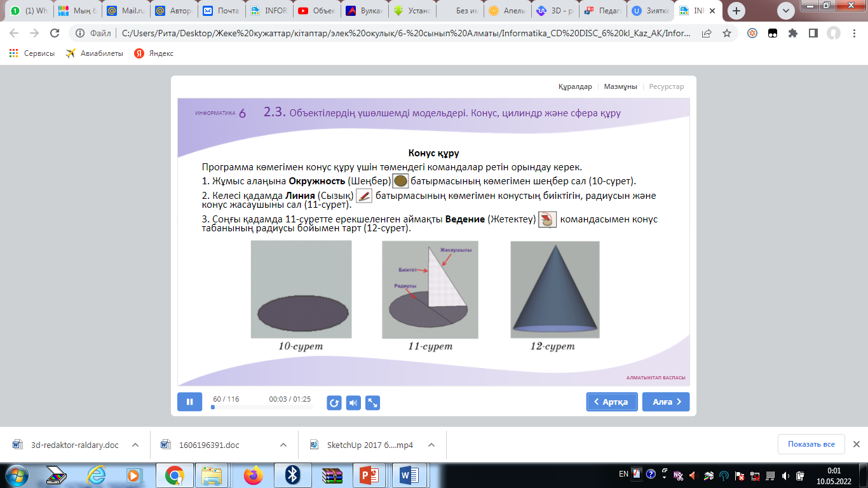Expand options for 1606196391.doc download

[283, 445]
